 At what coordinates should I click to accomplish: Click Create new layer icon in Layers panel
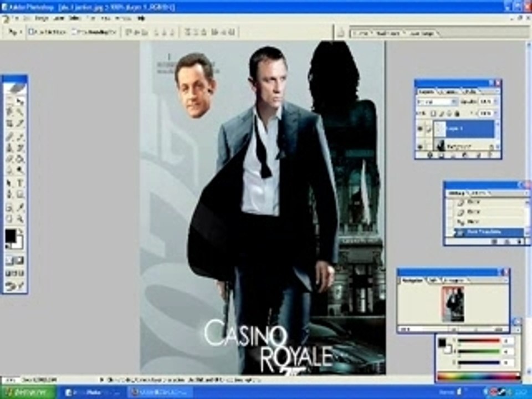point(479,155)
